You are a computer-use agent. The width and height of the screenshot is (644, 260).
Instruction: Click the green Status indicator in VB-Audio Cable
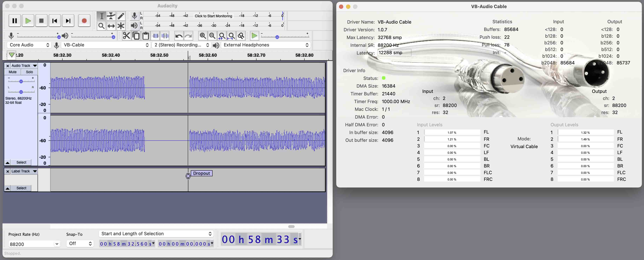point(383,78)
